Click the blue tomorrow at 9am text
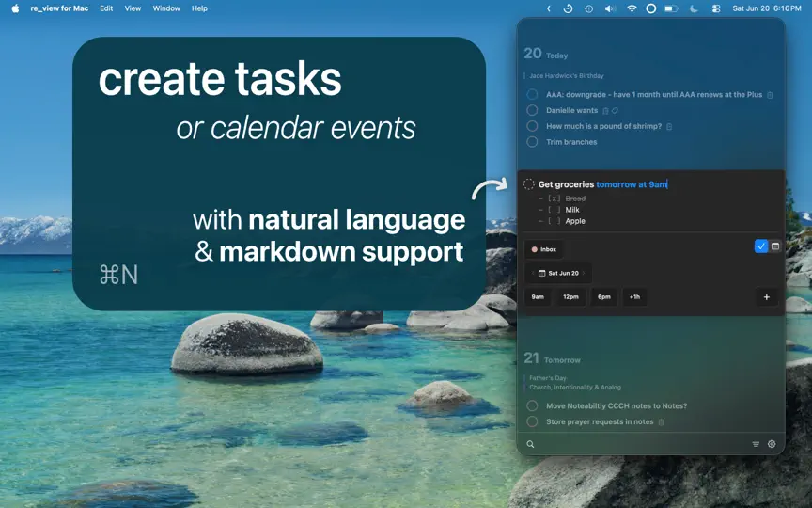The width and height of the screenshot is (812, 508). coord(632,184)
